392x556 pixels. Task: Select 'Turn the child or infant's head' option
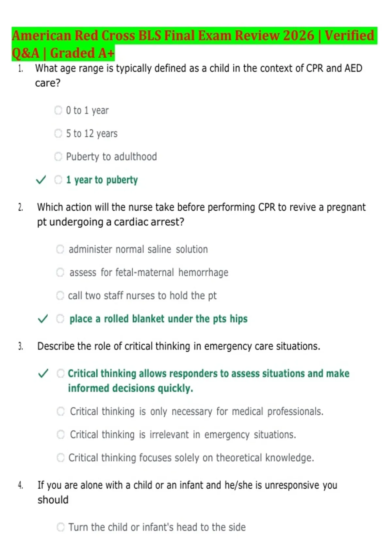click(x=61, y=527)
